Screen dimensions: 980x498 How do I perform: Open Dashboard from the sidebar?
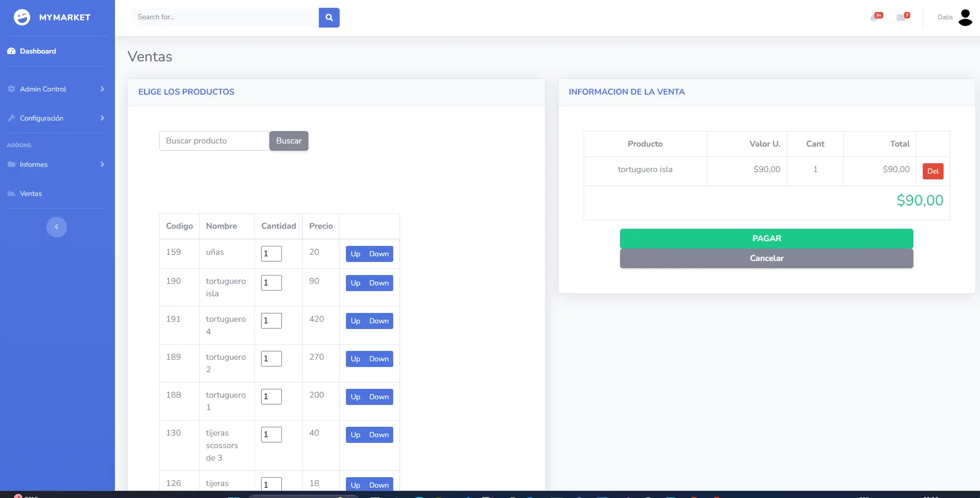pos(38,51)
